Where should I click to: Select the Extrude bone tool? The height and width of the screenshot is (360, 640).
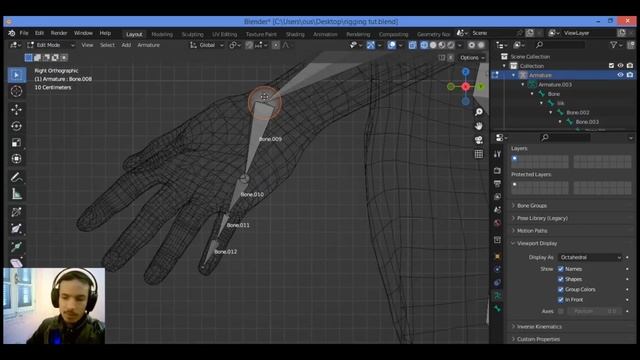click(16, 247)
